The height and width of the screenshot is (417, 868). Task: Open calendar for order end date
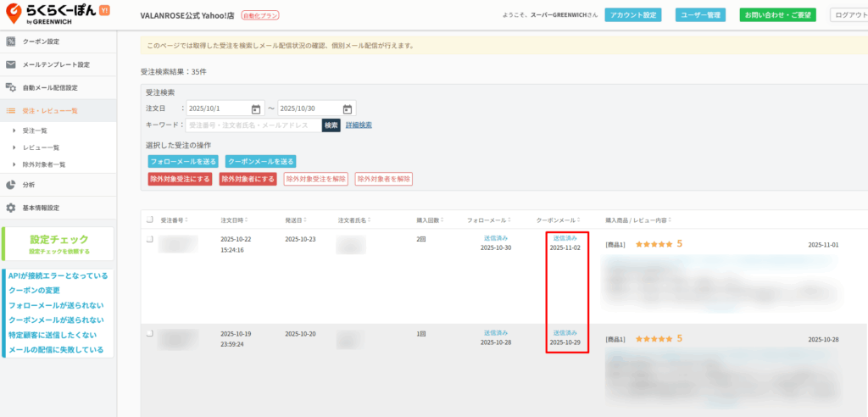(347, 108)
